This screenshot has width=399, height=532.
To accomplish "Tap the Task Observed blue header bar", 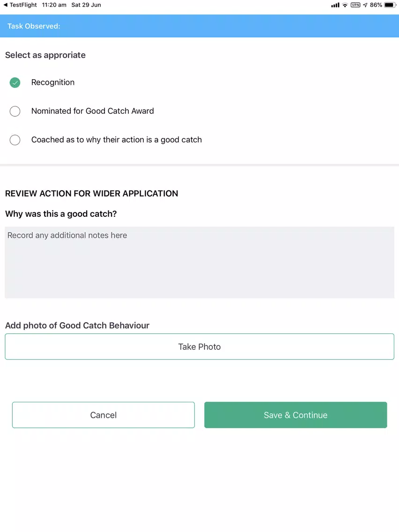I will (x=199, y=26).
